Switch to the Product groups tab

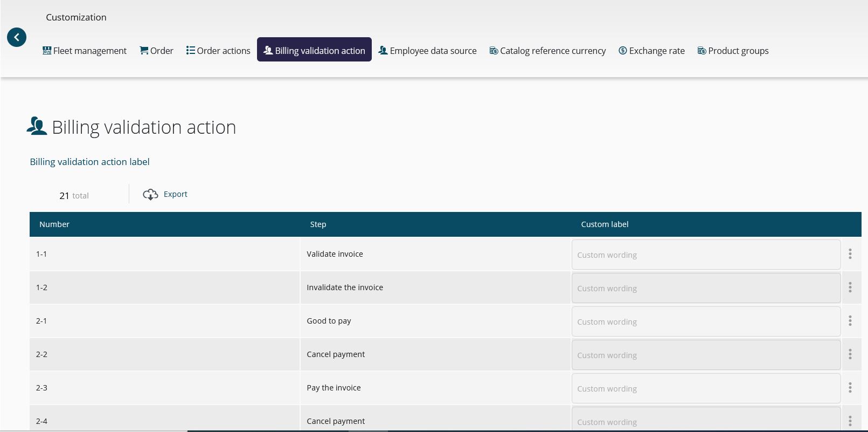733,51
